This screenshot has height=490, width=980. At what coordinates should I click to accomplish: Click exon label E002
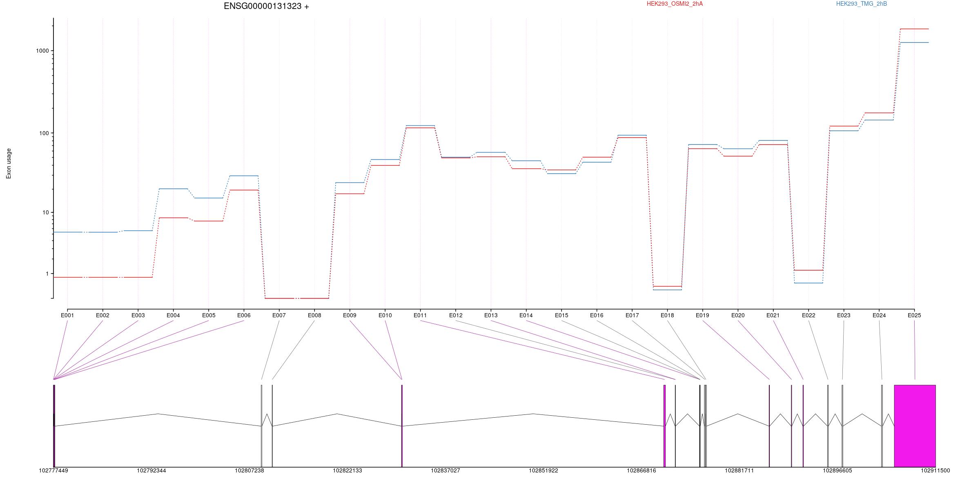(102, 315)
